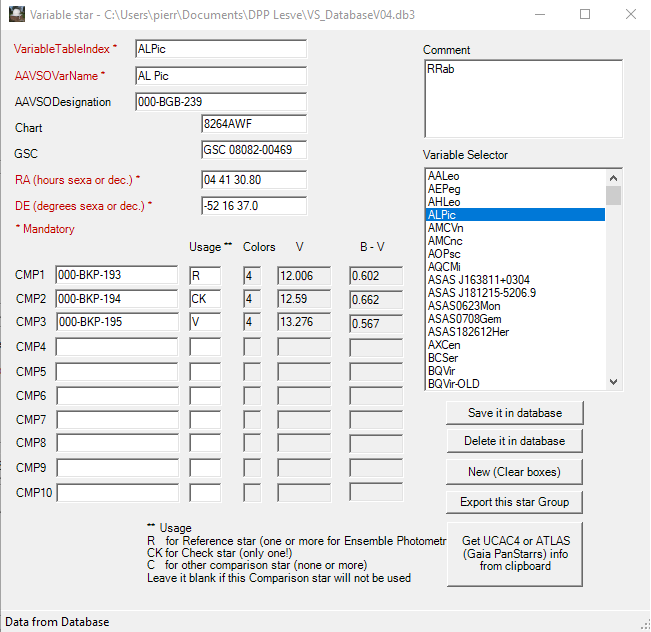
Task: Click CMP3 Usage field containing V
Action: (x=205, y=322)
